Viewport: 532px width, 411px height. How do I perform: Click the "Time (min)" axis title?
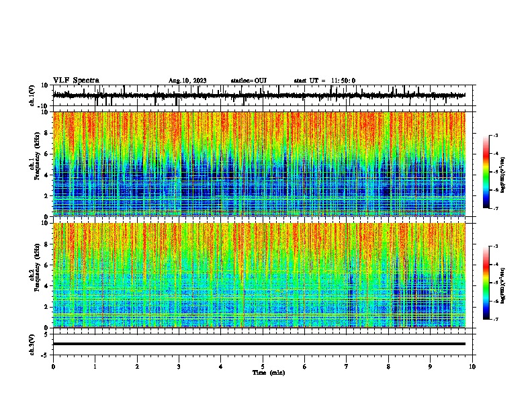269,373
